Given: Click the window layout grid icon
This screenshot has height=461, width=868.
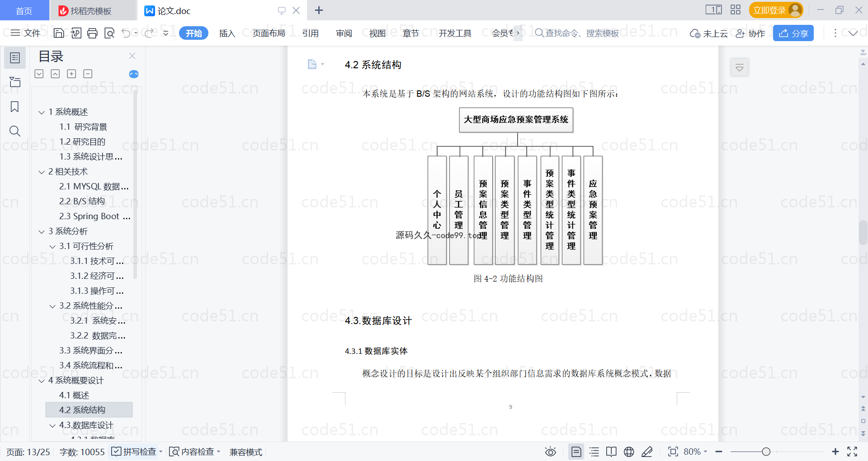Looking at the screenshot, I should 736,10.
